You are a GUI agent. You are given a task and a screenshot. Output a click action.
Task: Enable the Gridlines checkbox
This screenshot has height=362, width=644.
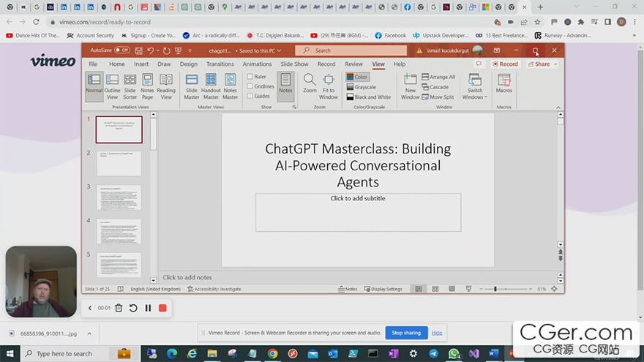pyautogui.click(x=250, y=86)
